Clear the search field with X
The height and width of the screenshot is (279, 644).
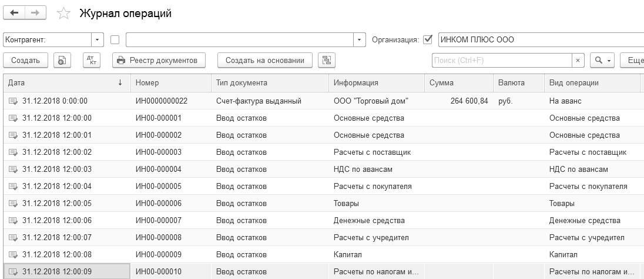coord(578,60)
